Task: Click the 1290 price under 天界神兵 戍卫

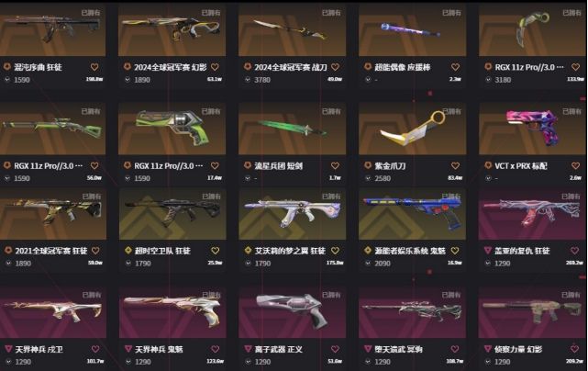Action: (x=23, y=362)
